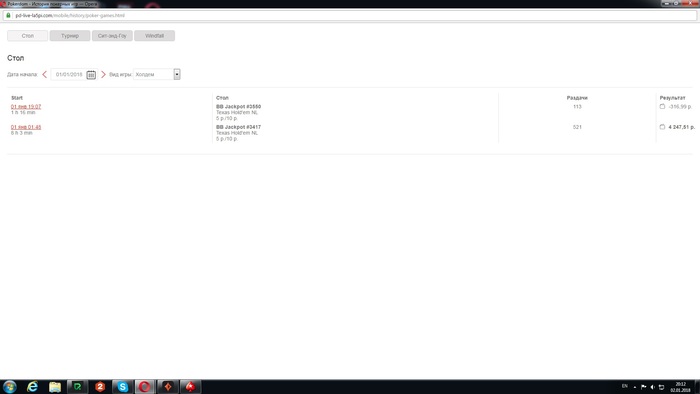Open Windows Explorer folder on taskbar
This screenshot has height=394, width=700.
pyautogui.click(x=54, y=386)
